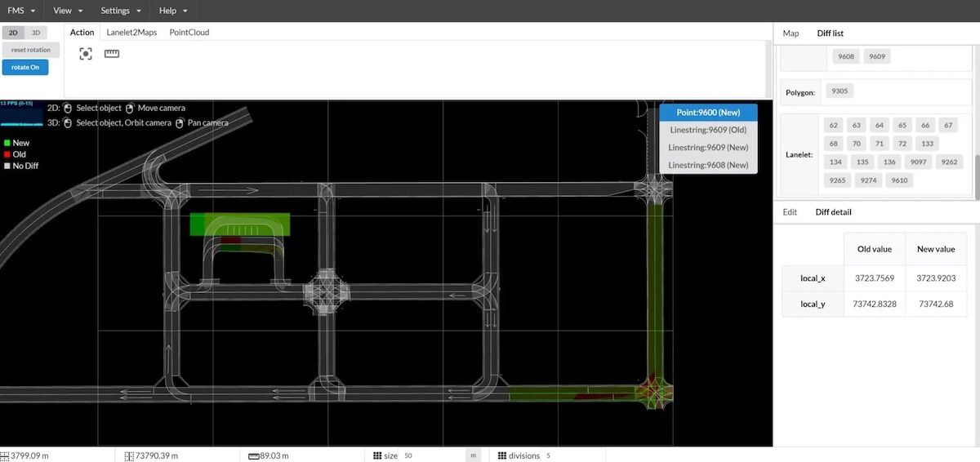This screenshot has width=980, height=462.
Task: Click the FPS performance monitor graph
Action: (x=22, y=114)
